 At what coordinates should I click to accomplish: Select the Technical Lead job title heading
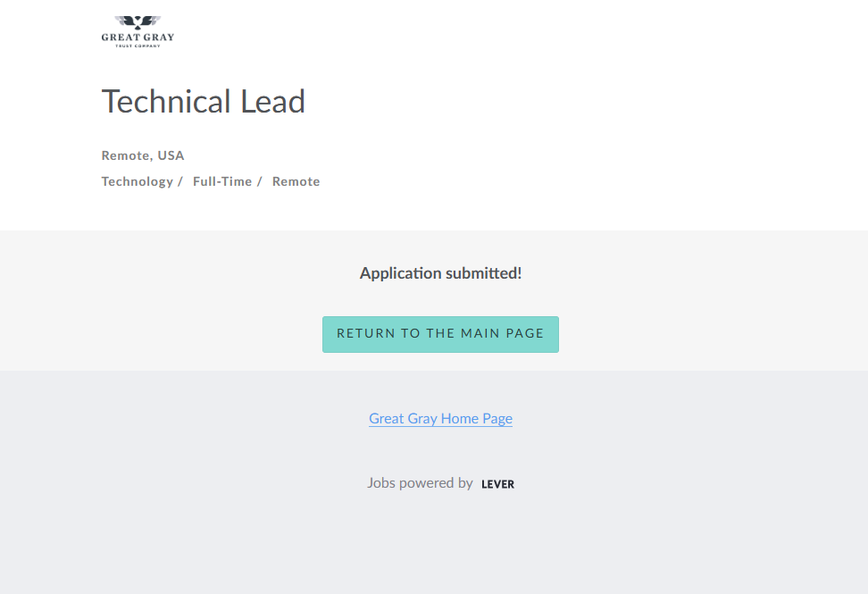[x=204, y=102]
